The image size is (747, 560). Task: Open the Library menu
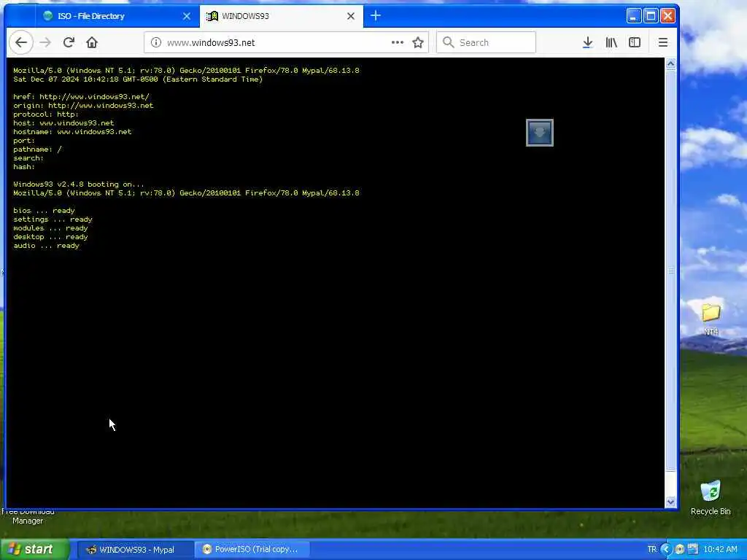(x=611, y=42)
